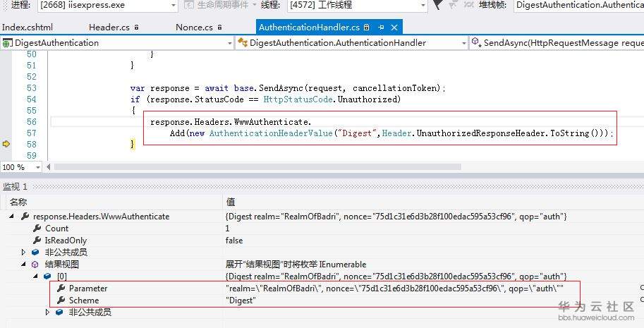Screen dimensions: 644x328
Task: Click 结果视图 value '展开"结果视图"时将枚举 IEnumerable'
Action: pos(296,265)
